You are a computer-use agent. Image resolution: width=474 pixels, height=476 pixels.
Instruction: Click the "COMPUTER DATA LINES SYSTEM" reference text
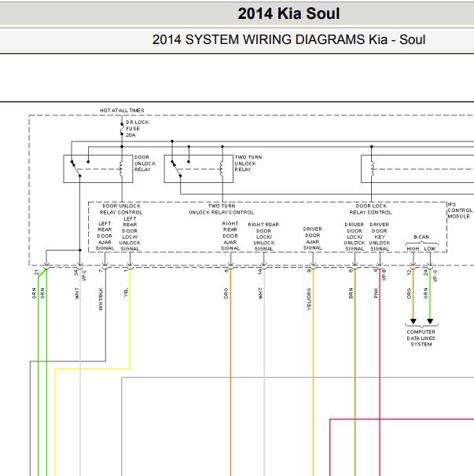421,339
